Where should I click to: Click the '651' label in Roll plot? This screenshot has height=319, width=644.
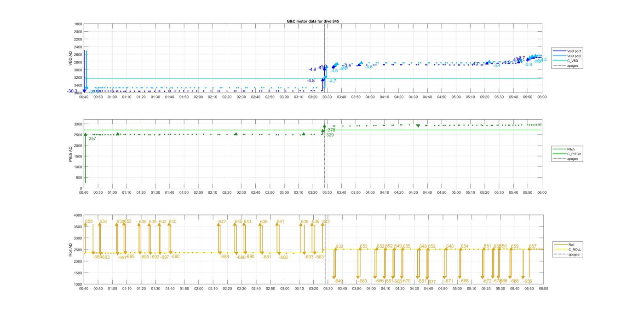(487, 246)
